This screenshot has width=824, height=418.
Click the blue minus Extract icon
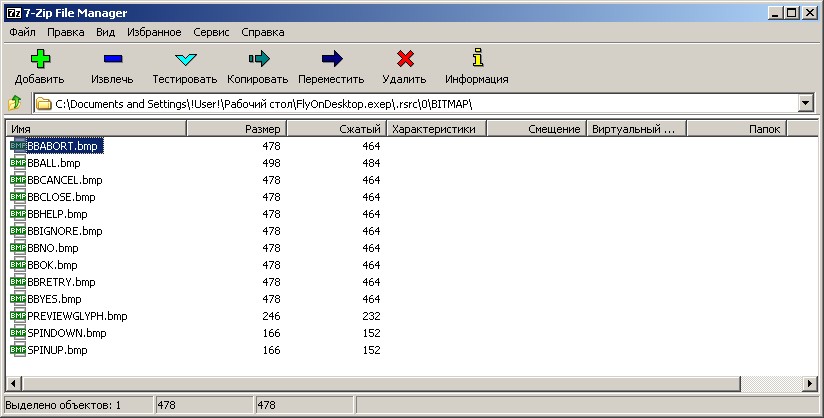112,59
